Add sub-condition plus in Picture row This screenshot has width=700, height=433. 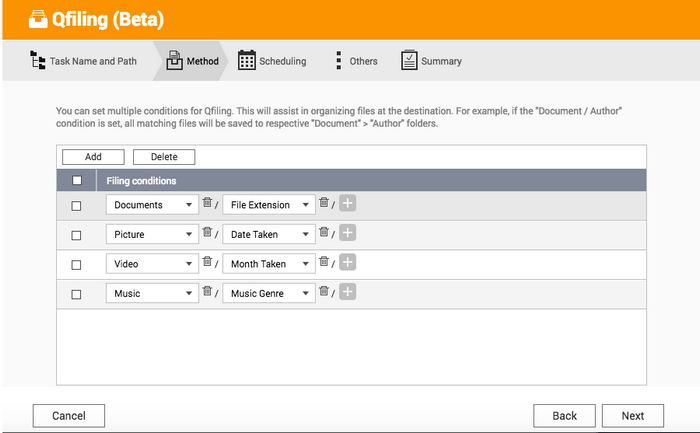[x=347, y=233]
